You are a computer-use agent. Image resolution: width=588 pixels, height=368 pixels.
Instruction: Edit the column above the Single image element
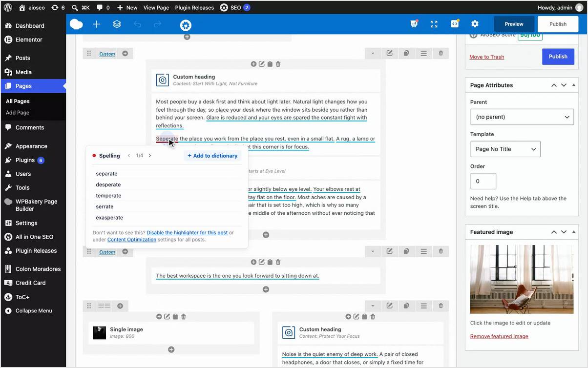pos(167,317)
